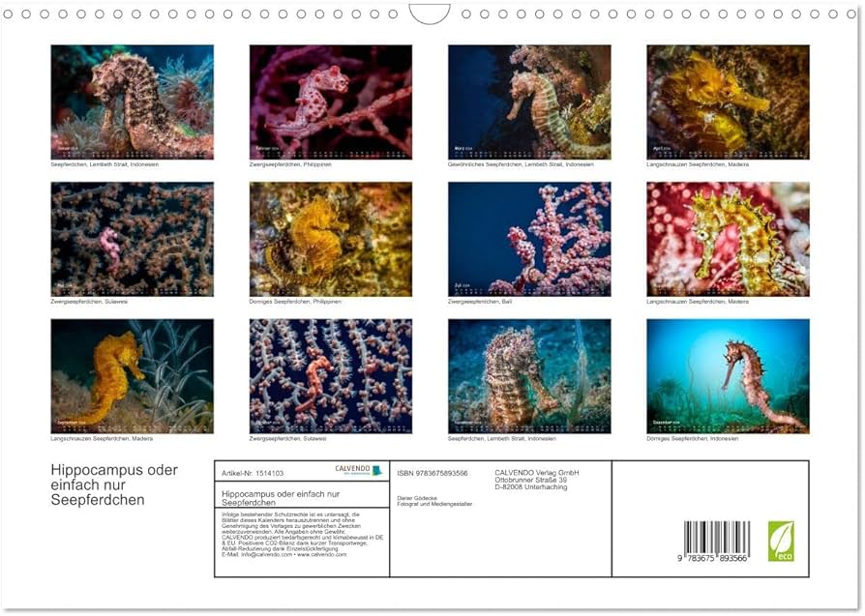Click 'D-82008 Unterhaching' line
The width and height of the screenshot is (865, 616).
[x=530, y=487]
